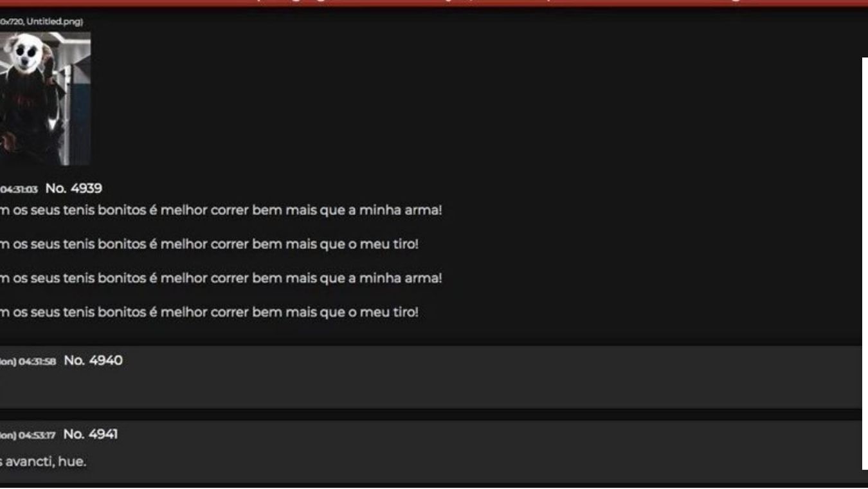Click the 04:53:17 timestamp
The image size is (868, 489).
[37, 436]
